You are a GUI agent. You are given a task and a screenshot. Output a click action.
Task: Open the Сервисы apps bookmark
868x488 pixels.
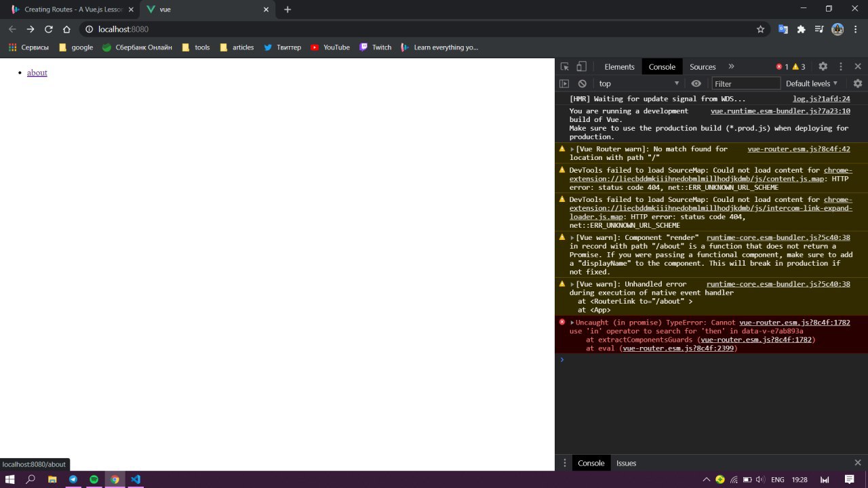[x=28, y=47]
